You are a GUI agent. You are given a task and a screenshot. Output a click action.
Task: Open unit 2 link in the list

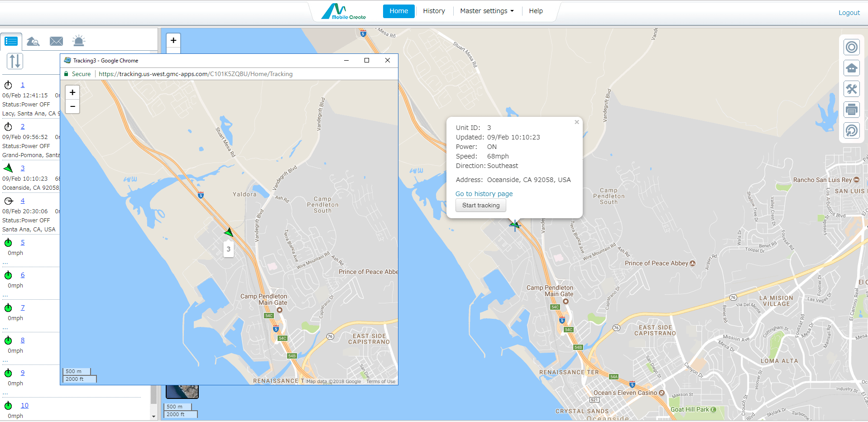tap(23, 127)
